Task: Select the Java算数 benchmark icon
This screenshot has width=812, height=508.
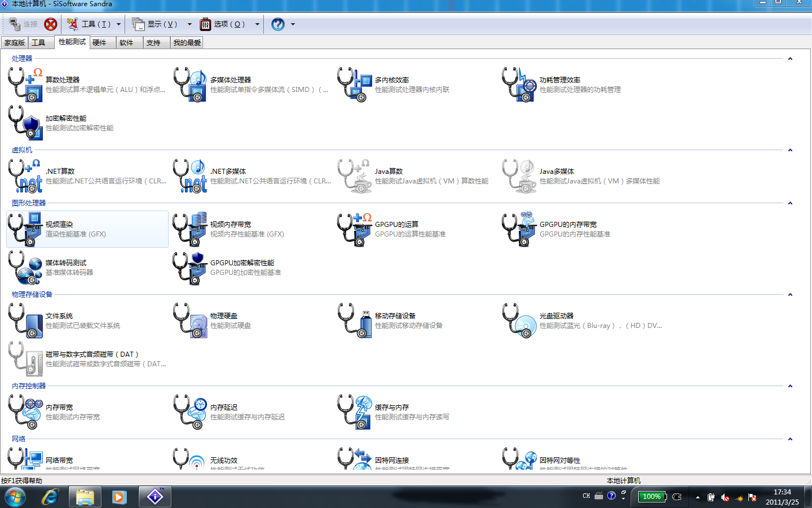Action: [355, 176]
